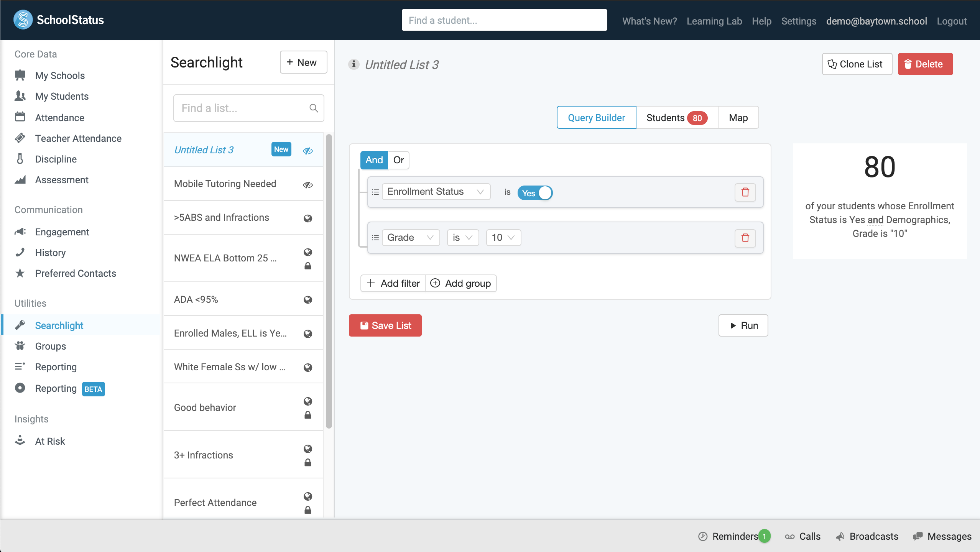Click the globe icon on ADA <95% list
Viewport: 980px width, 552px height.
pyautogui.click(x=307, y=299)
